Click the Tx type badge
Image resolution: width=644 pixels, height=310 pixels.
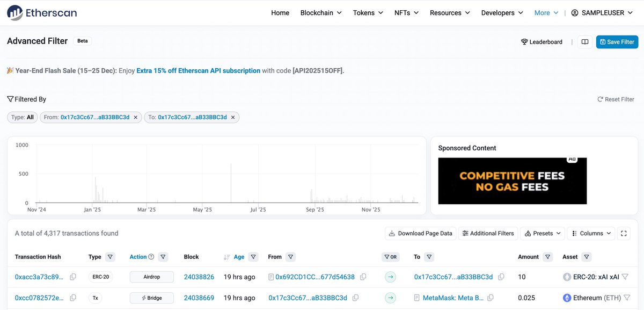95,298
